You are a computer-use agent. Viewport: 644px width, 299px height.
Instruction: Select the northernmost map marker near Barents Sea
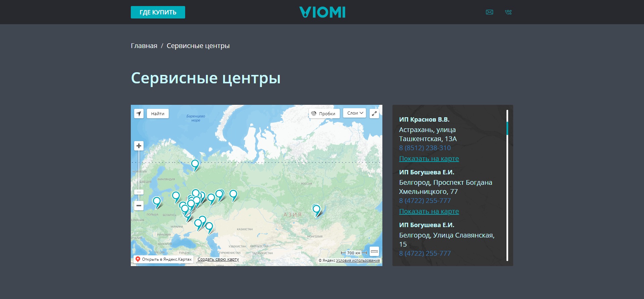point(195,165)
